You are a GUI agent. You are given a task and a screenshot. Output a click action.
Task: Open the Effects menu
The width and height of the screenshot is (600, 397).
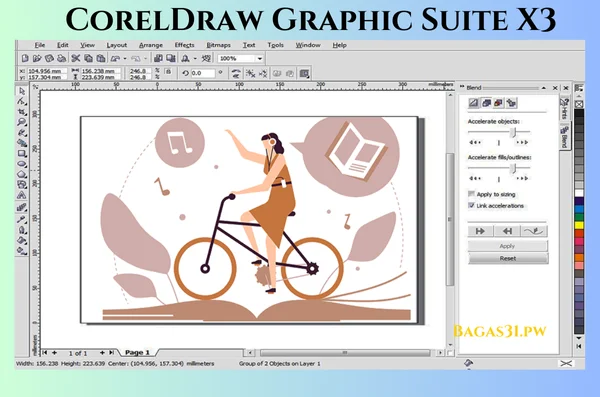point(184,45)
